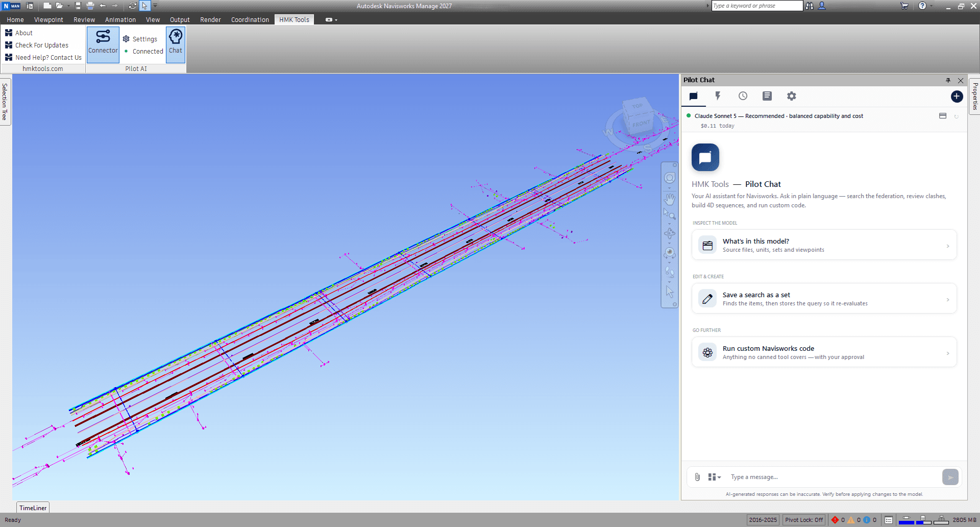Expand the "Run custom Navisworks code" chevron
The height and width of the screenshot is (527, 980).
[948, 353]
